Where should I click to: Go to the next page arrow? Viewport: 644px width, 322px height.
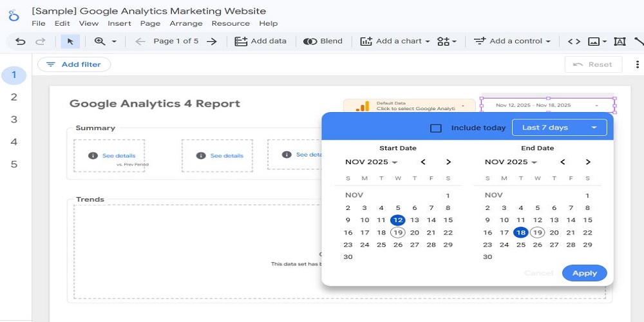tap(211, 41)
